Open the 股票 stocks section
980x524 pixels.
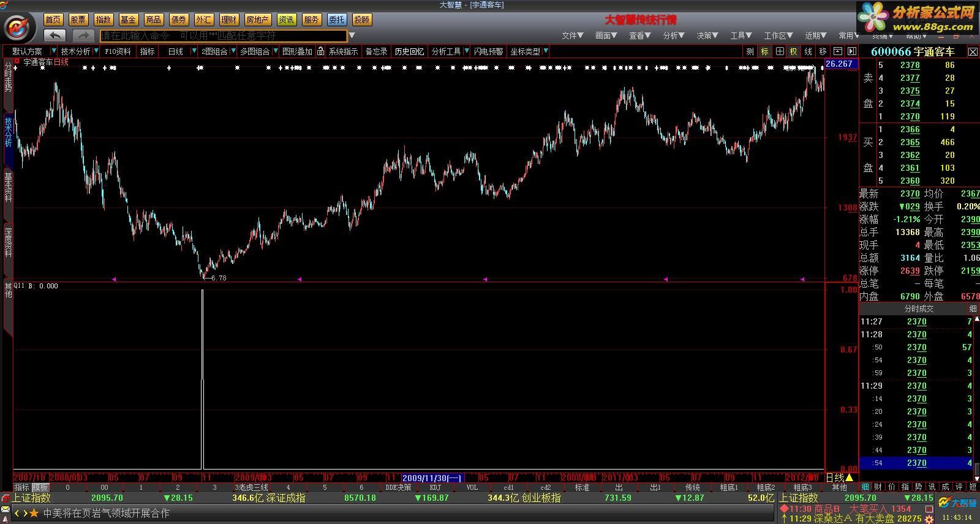pyautogui.click(x=78, y=20)
